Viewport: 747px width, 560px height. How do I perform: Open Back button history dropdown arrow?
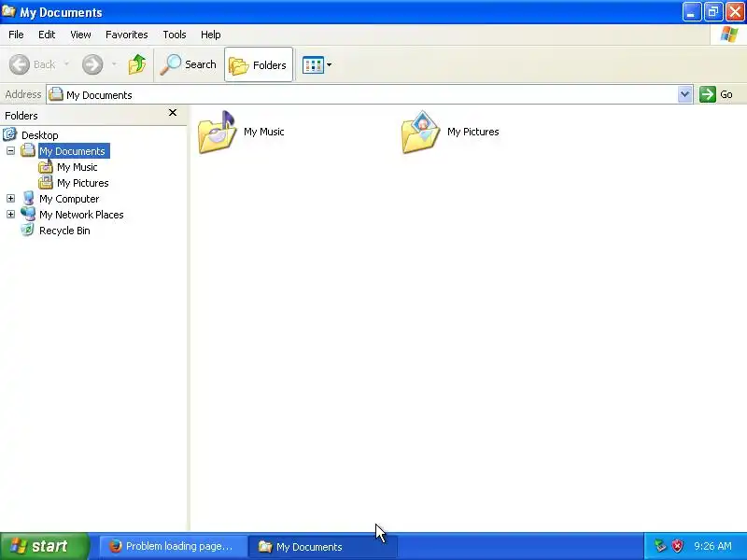[x=66, y=64]
